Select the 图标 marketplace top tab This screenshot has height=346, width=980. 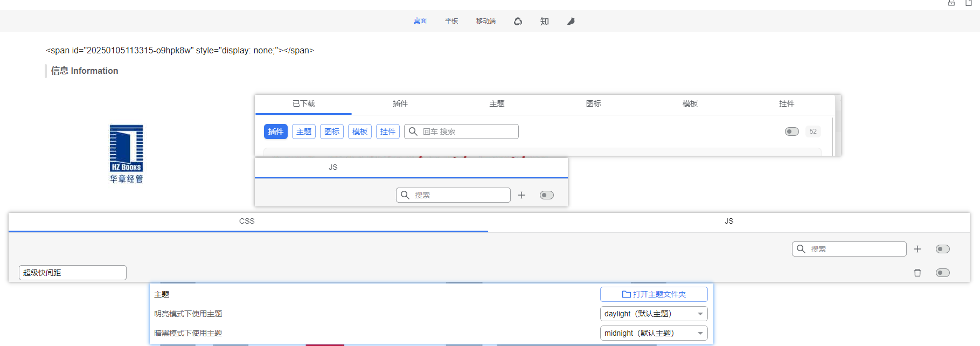click(x=594, y=103)
